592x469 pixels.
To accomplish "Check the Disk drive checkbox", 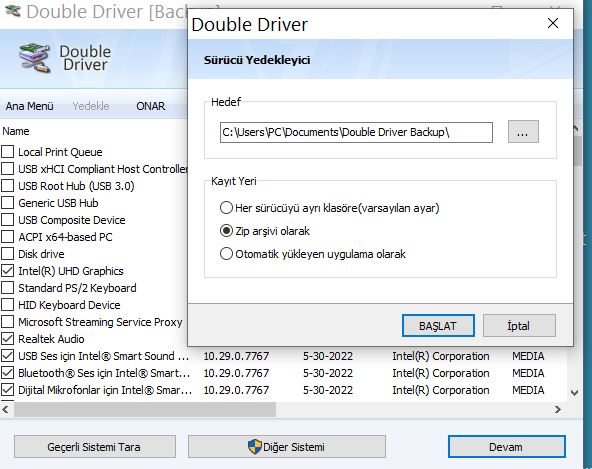I will [8, 254].
